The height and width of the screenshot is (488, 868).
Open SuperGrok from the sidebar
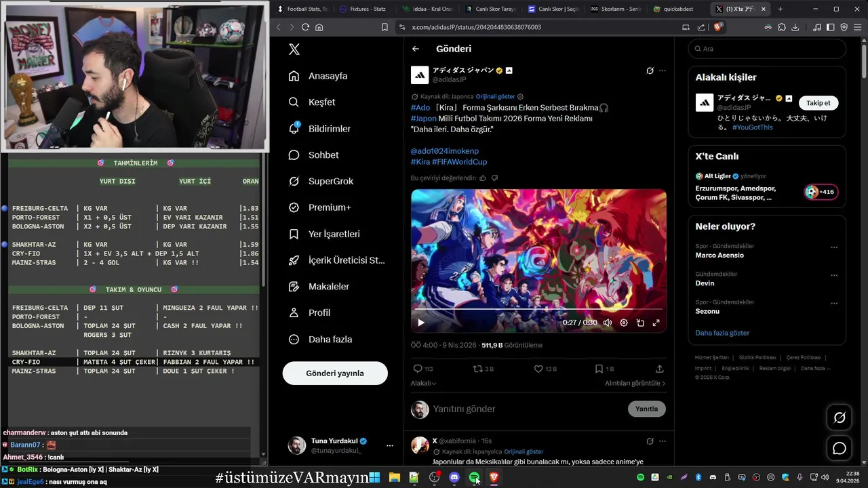click(321, 182)
